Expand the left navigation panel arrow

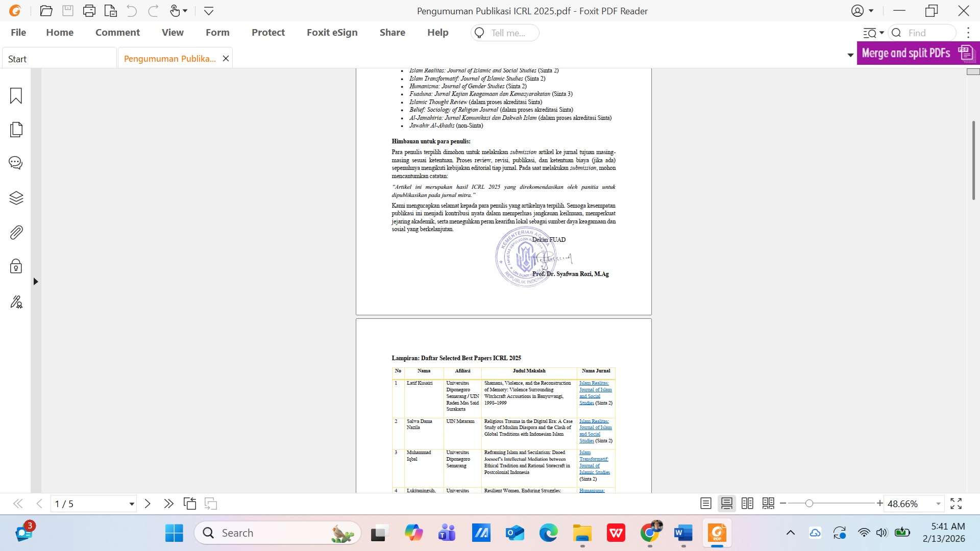(x=35, y=282)
